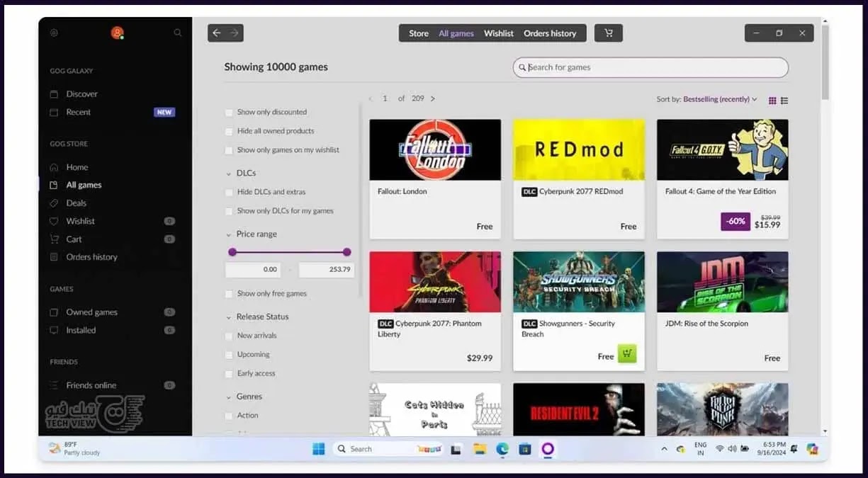
Task: Open Cyberpunk 2077 REDmod card
Action: point(579,179)
